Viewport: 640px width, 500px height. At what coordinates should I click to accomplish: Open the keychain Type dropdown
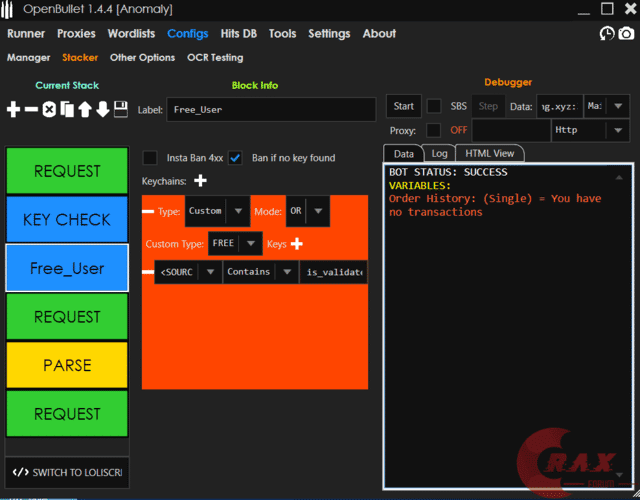click(x=237, y=211)
